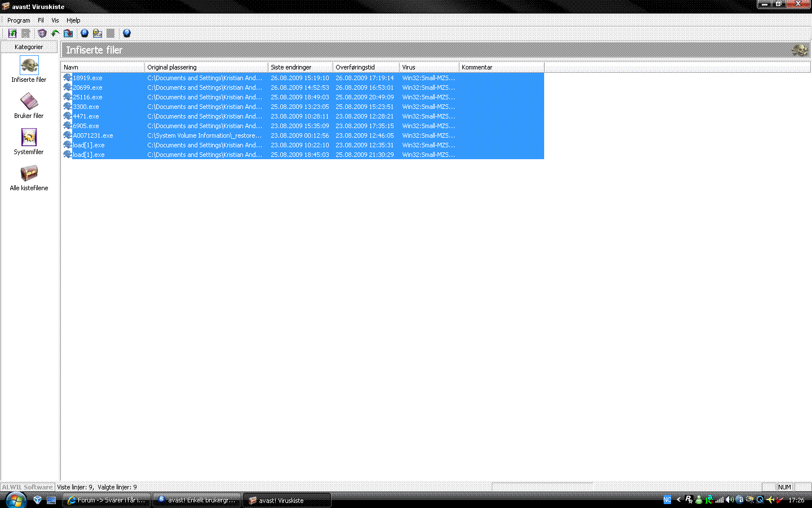This screenshot has width=812, height=508.
Task: Select Bruker filer category
Action: point(29,106)
